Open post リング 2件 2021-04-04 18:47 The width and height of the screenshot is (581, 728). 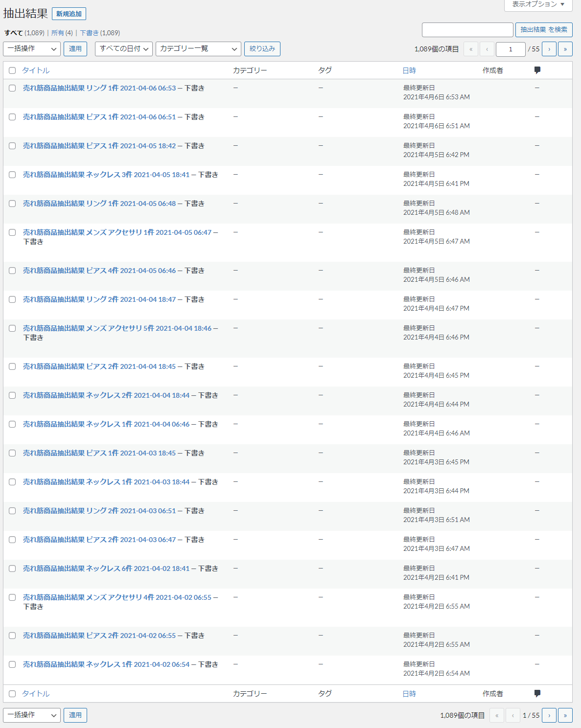99,299
